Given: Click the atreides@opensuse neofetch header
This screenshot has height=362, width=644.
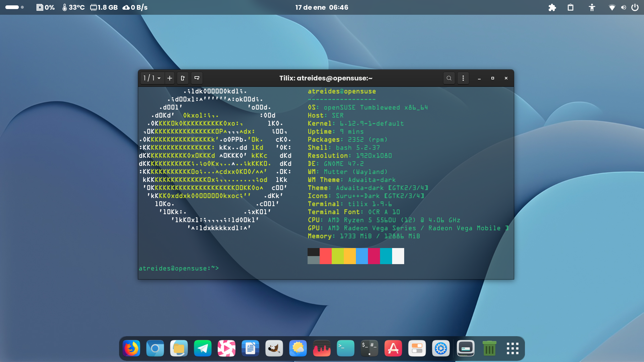Looking at the screenshot, I should pos(342,92).
